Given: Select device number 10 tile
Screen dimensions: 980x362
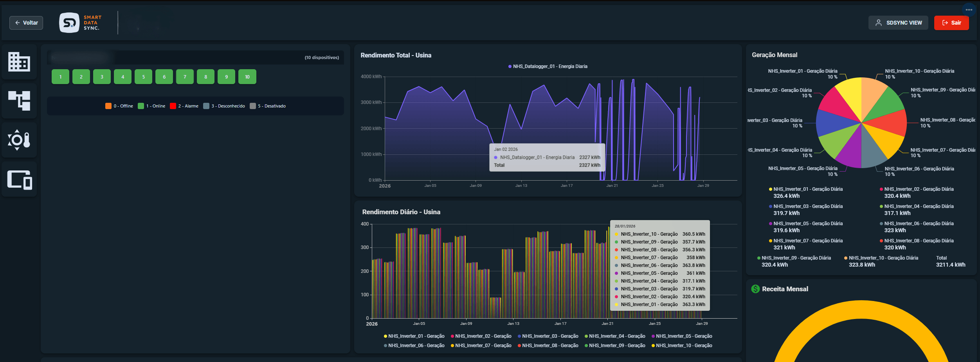Looking at the screenshot, I should (247, 77).
